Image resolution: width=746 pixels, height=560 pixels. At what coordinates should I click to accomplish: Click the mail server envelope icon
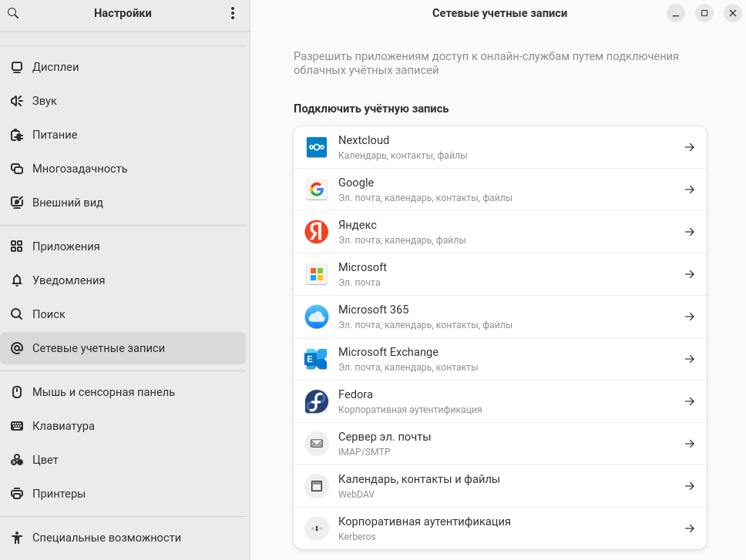click(317, 444)
